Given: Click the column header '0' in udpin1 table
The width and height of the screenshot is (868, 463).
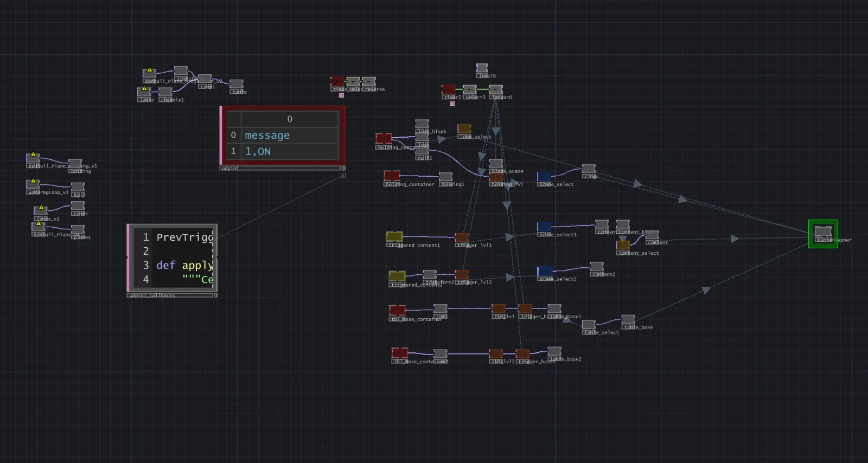Looking at the screenshot, I should (290, 119).
